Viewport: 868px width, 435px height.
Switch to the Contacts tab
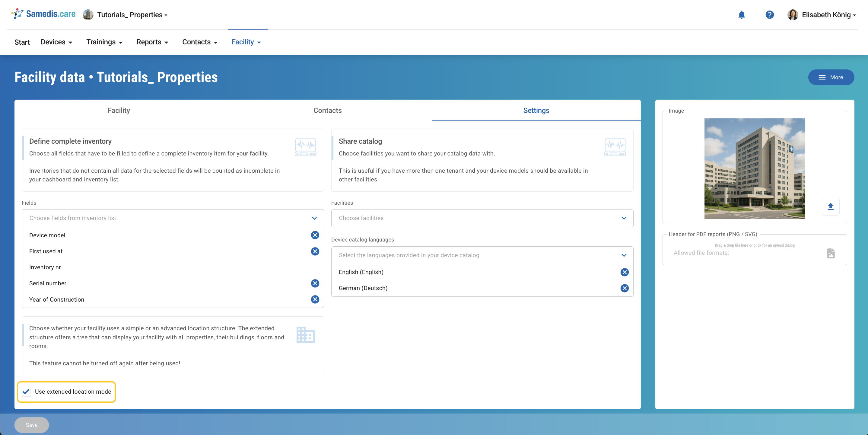327,110
